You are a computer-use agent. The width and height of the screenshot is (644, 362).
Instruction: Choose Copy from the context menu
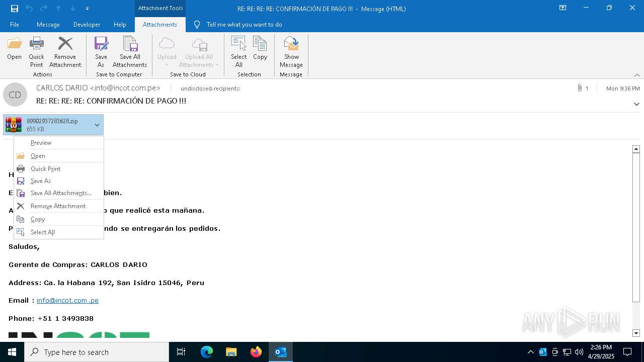coord(58,219)
